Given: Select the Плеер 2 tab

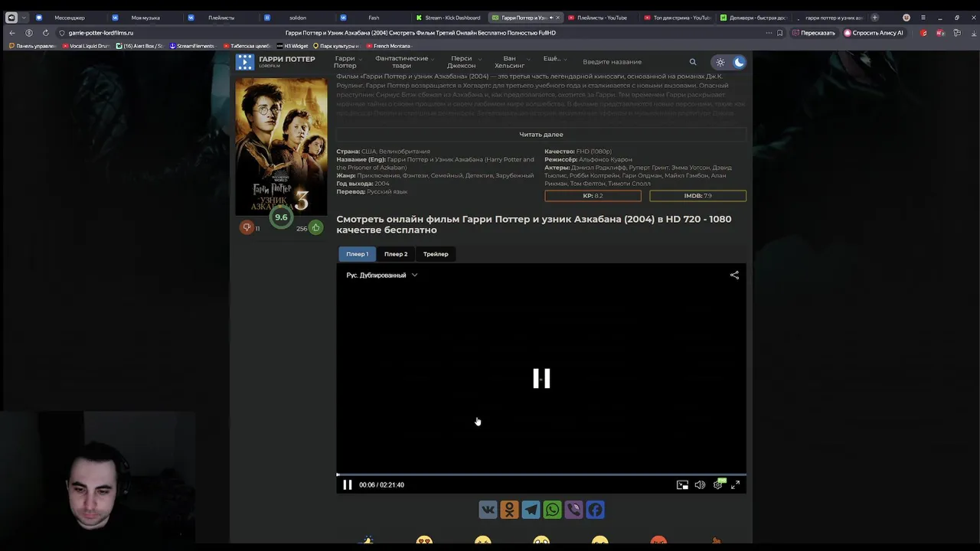Looking at the screenshot, I should coord(396,254).
